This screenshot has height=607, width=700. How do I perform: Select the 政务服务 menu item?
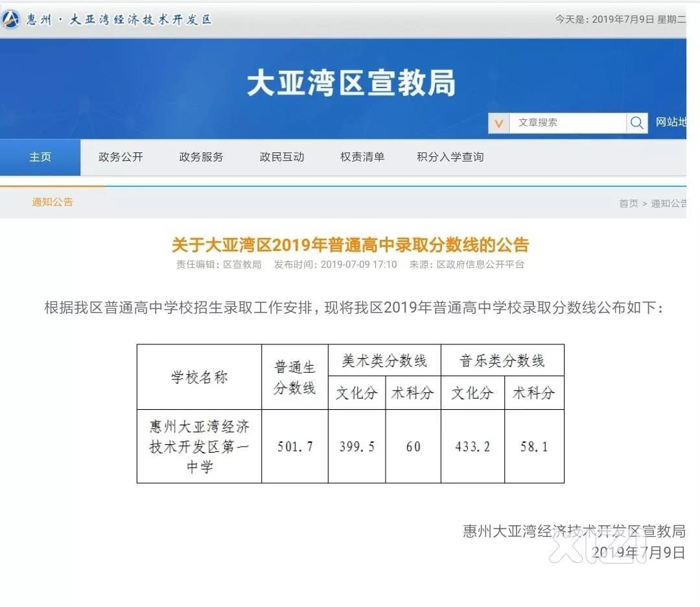(201, 157)
